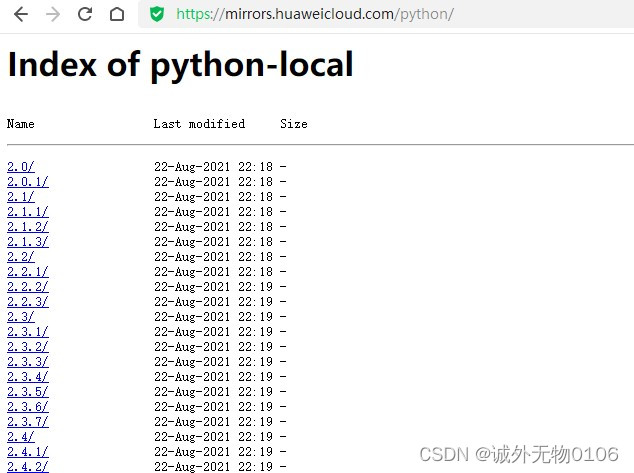Image resolution: width=634 pixels, height=473 pixels.
Task: Click the green security shield icon
Action: click(x=157, y=15)
